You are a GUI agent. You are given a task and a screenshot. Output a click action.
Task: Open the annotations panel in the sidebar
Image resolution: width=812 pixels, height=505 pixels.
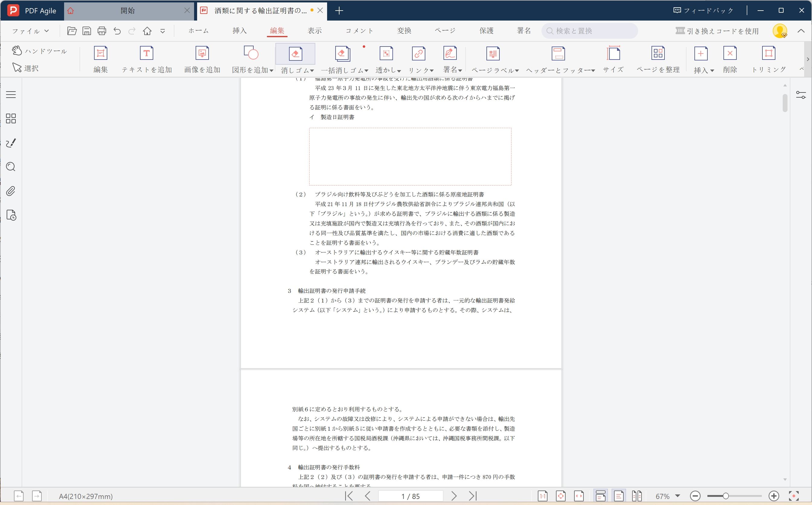11,143
